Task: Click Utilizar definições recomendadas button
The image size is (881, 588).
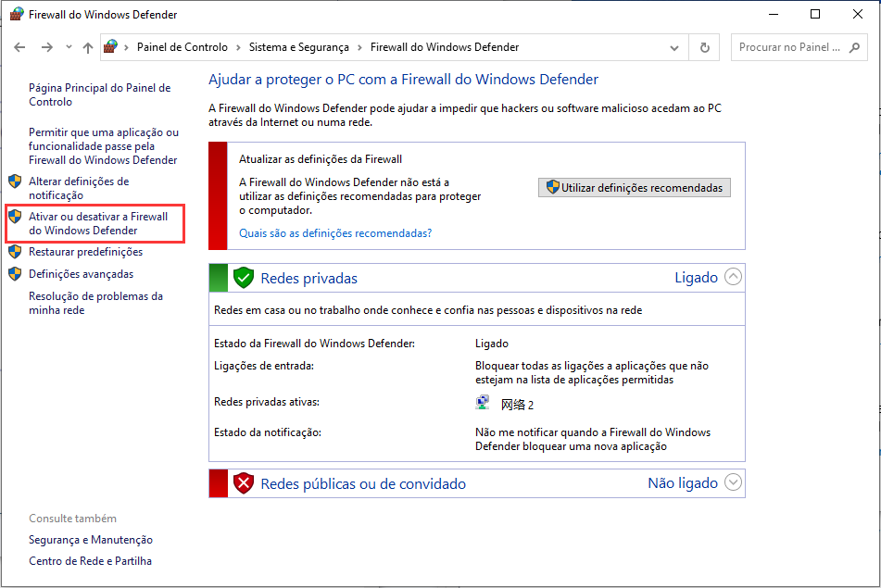Action: tap(635, 188)
